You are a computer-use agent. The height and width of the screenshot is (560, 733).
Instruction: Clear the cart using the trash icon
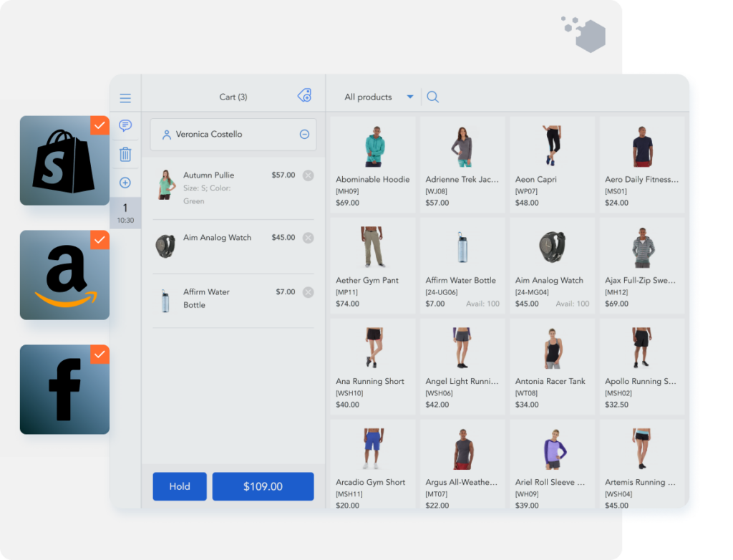(x=125, y=155)
